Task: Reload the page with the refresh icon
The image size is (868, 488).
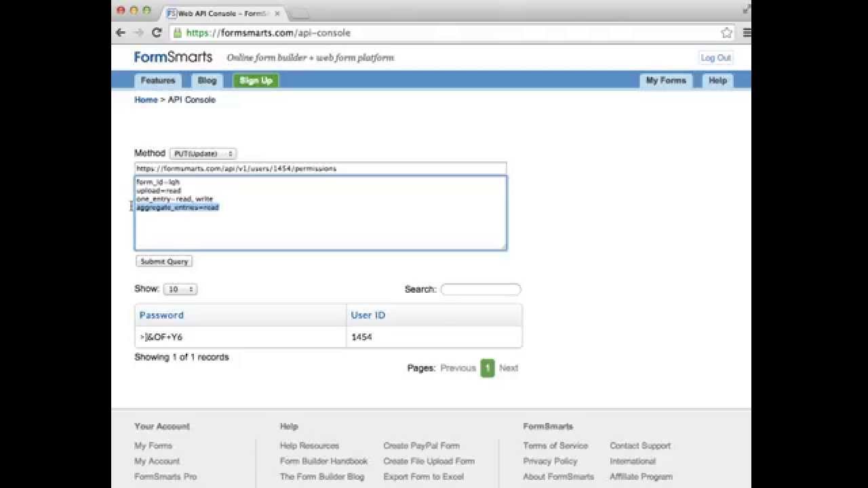Action: click(x=157, y=33)
